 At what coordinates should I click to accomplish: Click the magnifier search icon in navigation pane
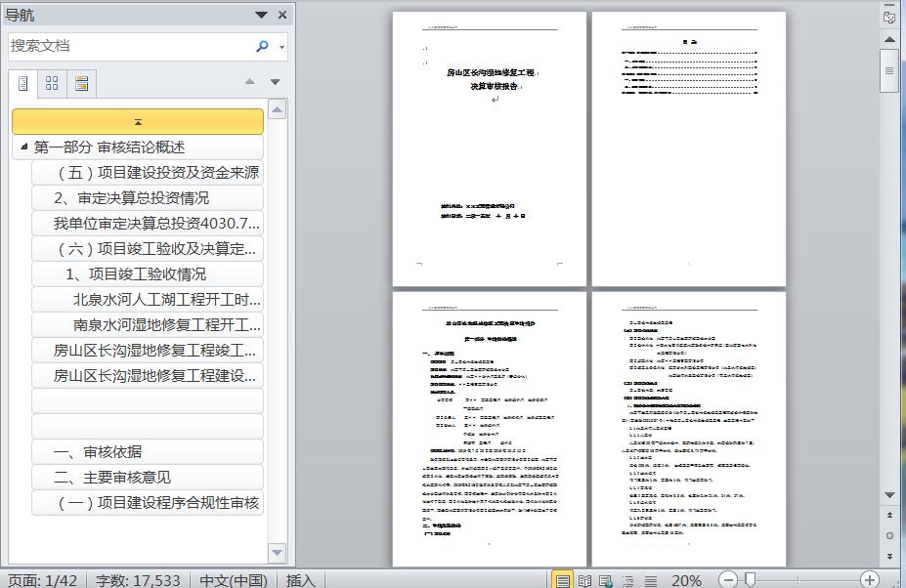(x=262, y=46)
